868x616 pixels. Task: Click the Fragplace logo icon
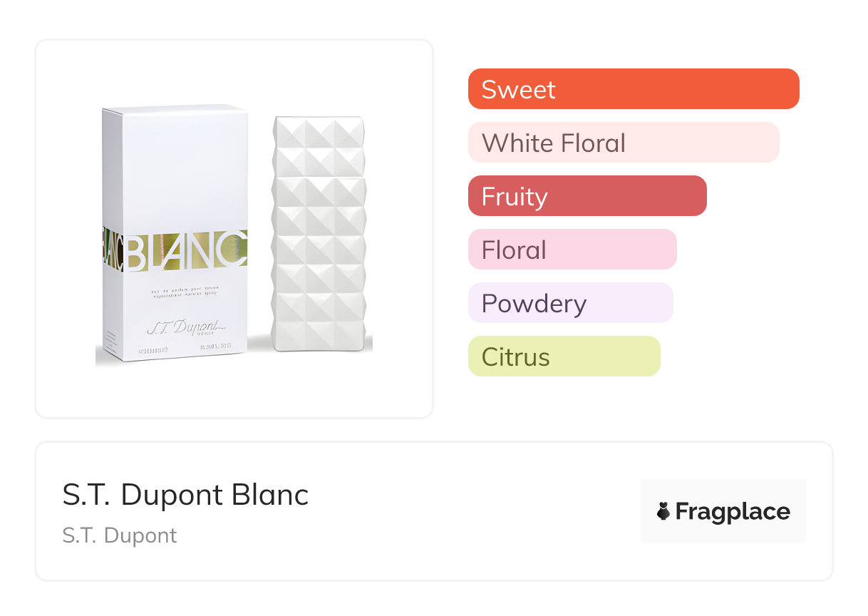[663, 511]
